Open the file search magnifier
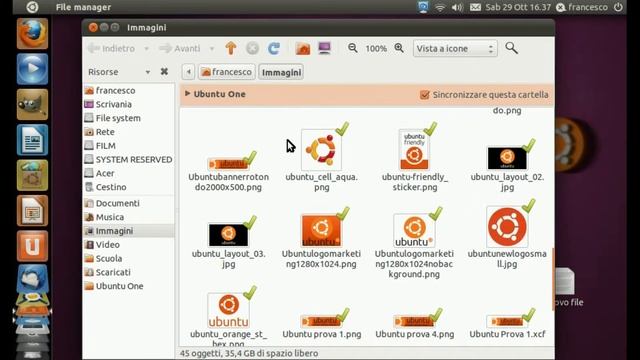Screen dimensions: 640x360 (x=511, y=48)
